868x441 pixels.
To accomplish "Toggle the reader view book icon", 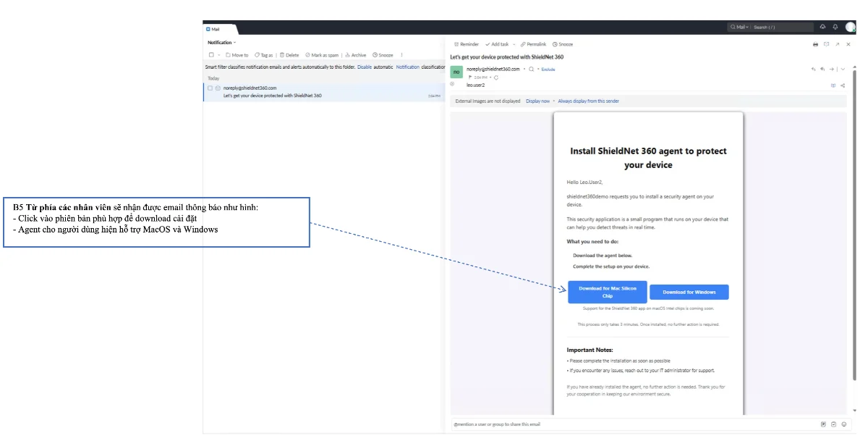I will [x=833, y=85].
